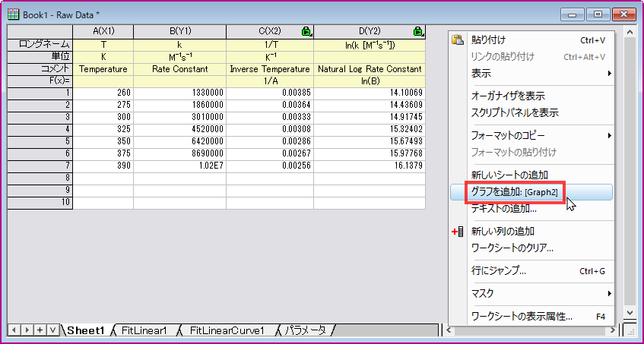The image size is (644, 344).
Task: Click the Book1 workbook window icon
Action: point(14,14)
